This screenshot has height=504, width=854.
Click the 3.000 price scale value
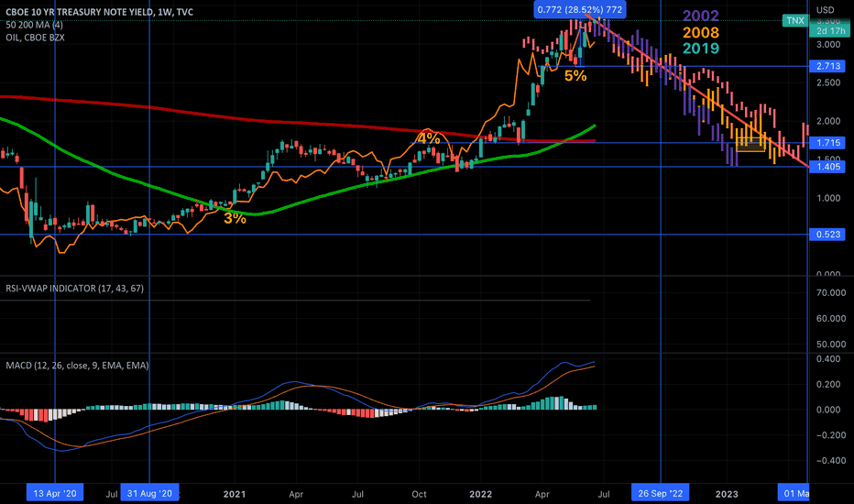[828, 44]
